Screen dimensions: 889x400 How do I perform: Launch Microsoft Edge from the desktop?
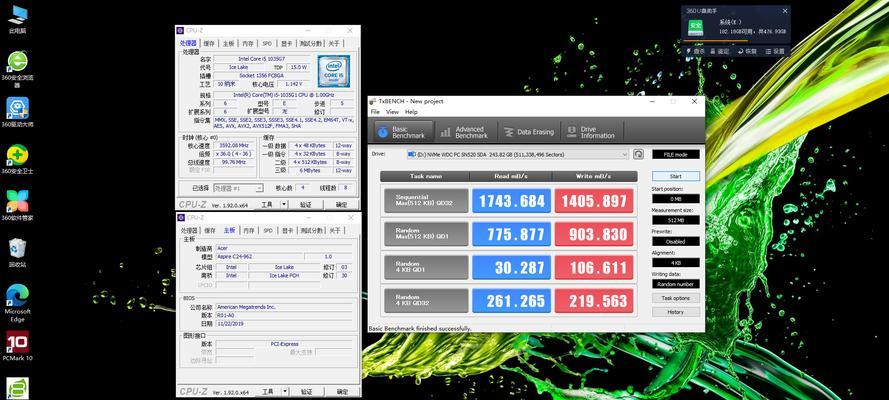pyautogui.click(x=18, y=302)
